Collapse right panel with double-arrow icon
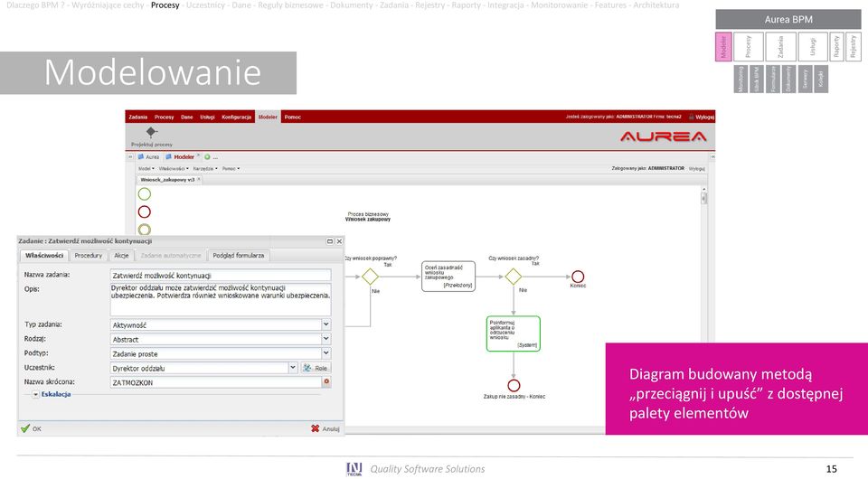The width and height of the screenshot is (868, 479). (712, 157)
